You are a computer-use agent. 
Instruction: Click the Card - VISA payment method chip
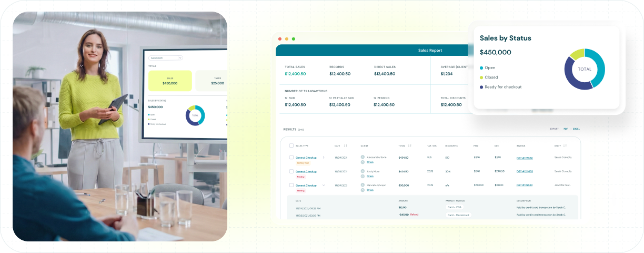(x=455, y=207)
